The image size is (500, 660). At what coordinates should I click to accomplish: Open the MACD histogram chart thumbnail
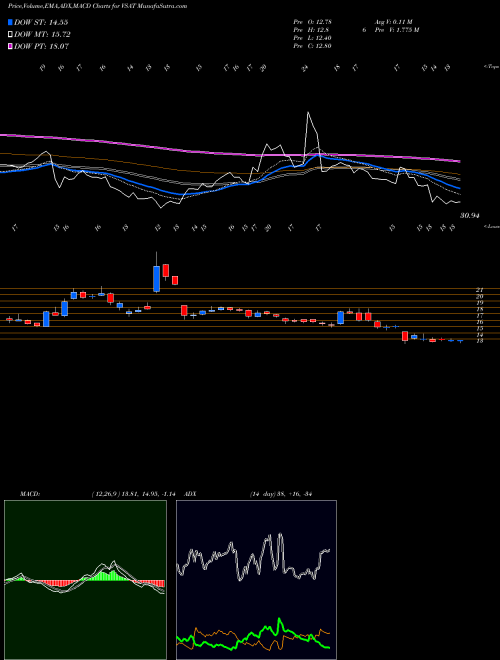(85, 580)
